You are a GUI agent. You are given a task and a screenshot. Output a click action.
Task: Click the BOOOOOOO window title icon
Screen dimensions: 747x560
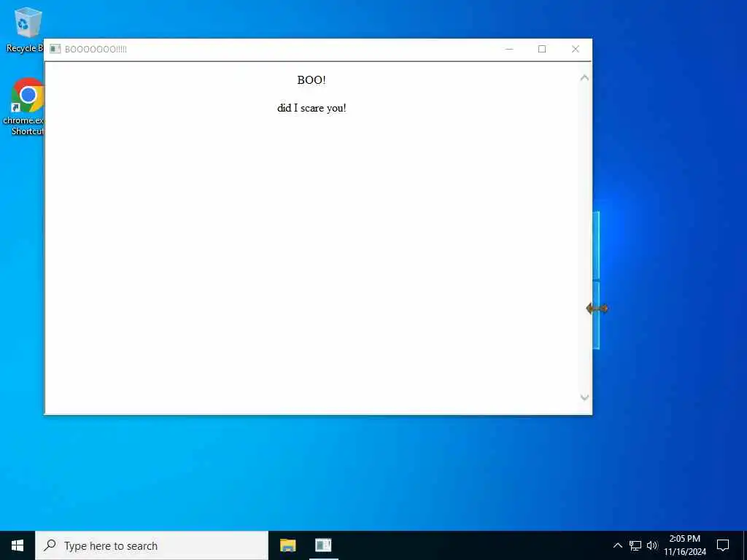[55, 49]
